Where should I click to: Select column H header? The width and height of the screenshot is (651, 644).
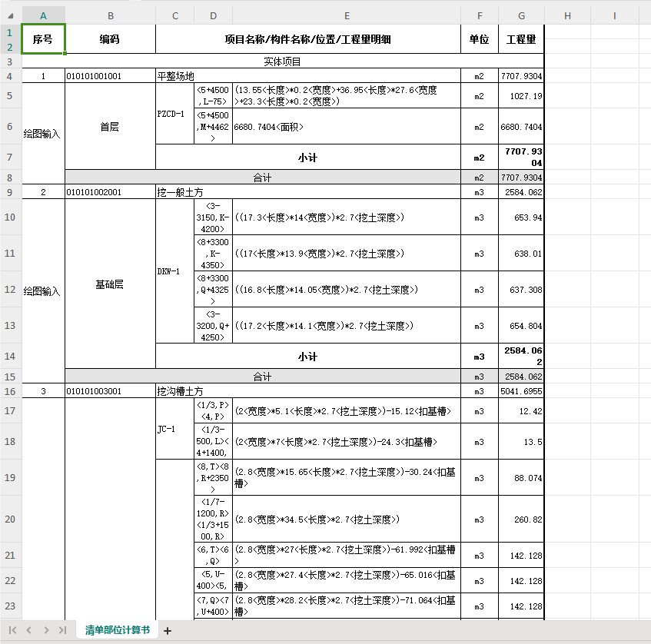[567, 16]
